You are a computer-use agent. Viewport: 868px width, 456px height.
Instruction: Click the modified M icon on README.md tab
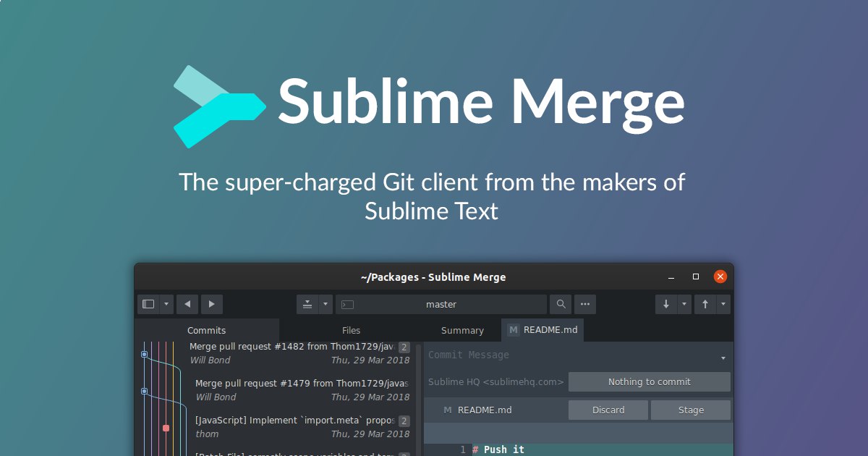tap(514, 330)
